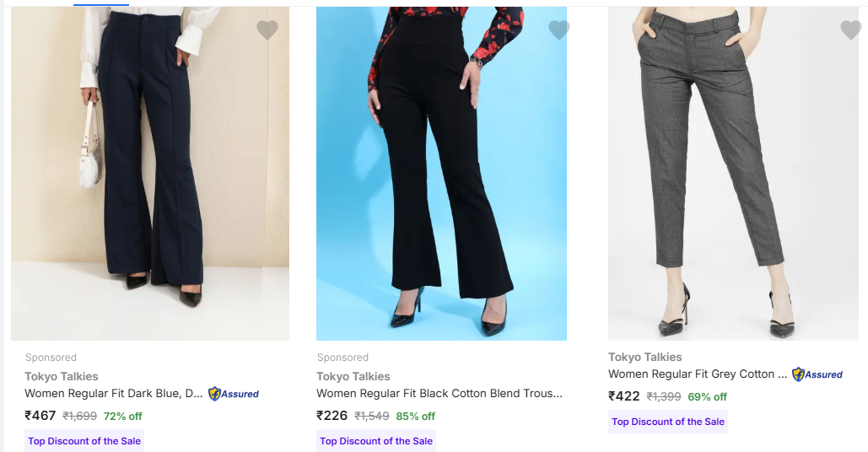Click Tokyo Talkies brand above black trousers

[353, 376]
